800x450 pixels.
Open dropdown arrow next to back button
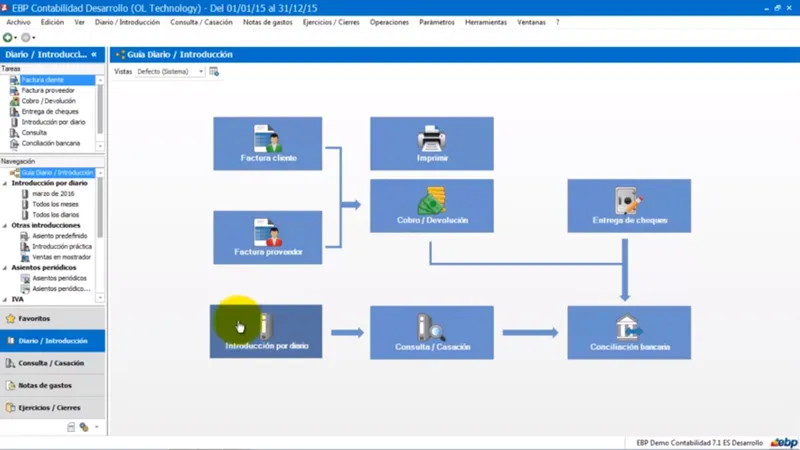tap(16, 38)
